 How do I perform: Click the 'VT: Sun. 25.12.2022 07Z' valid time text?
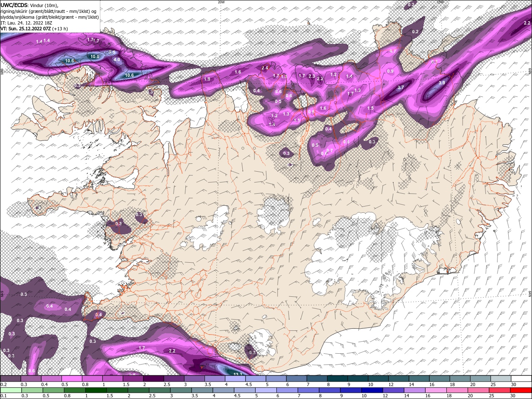[26, 29]
